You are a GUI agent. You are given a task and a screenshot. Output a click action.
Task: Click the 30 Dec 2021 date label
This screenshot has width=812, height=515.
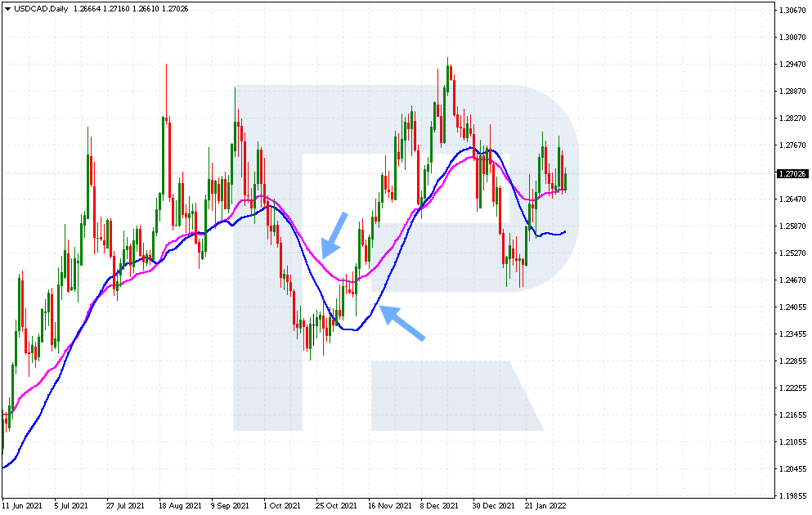pyautogui.click(x=493, y=506)
